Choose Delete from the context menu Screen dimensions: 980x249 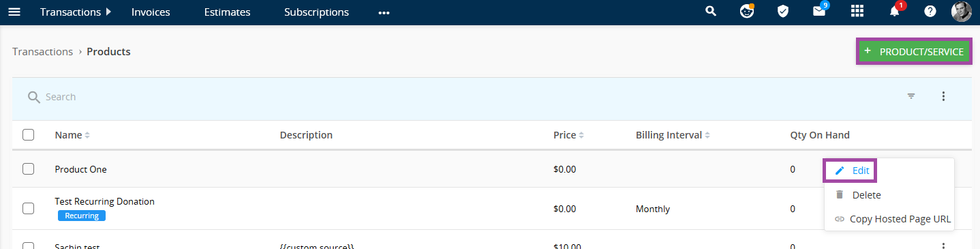(858, 194)
